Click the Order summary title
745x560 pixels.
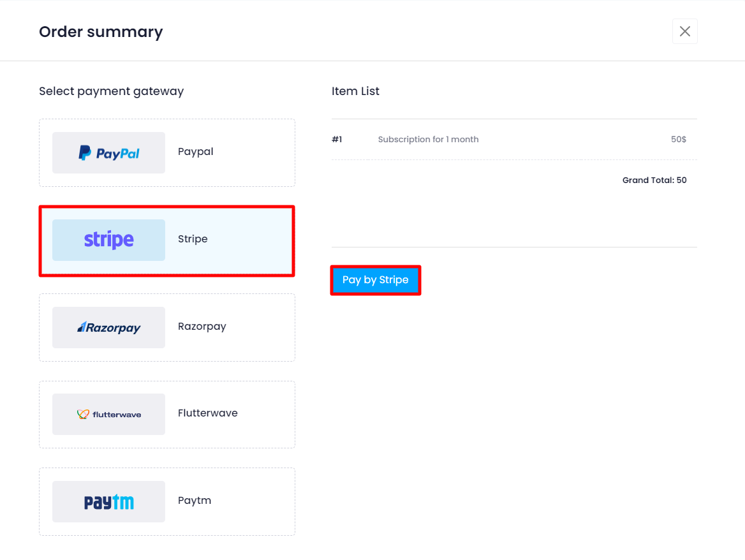coord(101,31)
